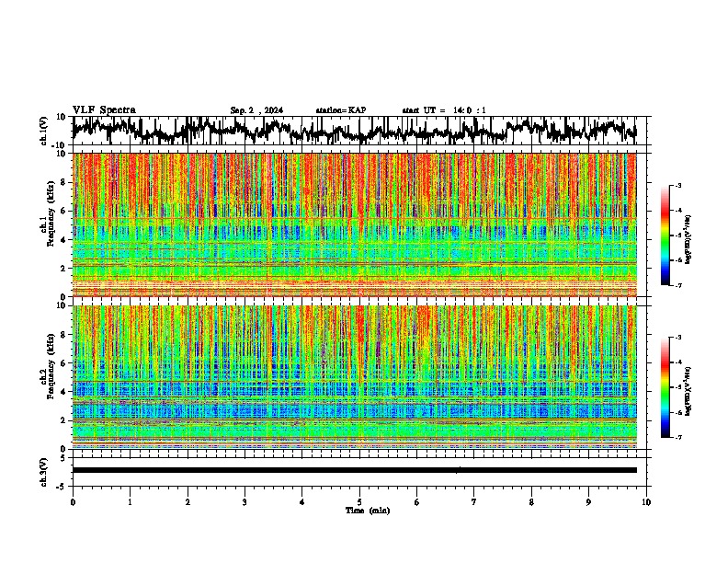
Task: Click the "-7" label on ch.2 colorbar
Action: 677,437
